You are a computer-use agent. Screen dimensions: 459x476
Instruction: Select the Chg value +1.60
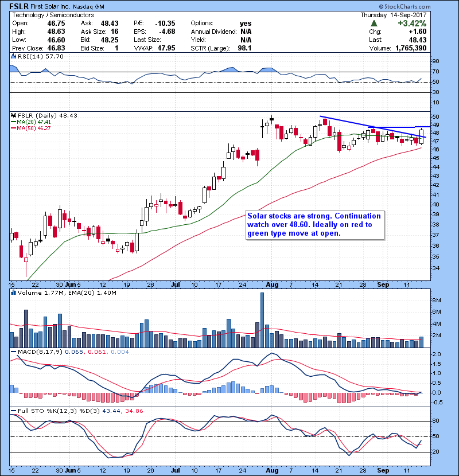tap(417, 32)
